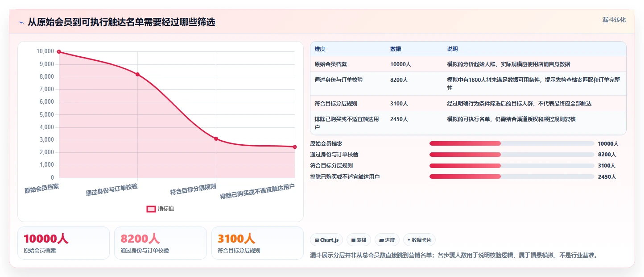This screenshot has width=644, height=277.
Task: Click the 说明 column header
Action: (x=452, y=49)
